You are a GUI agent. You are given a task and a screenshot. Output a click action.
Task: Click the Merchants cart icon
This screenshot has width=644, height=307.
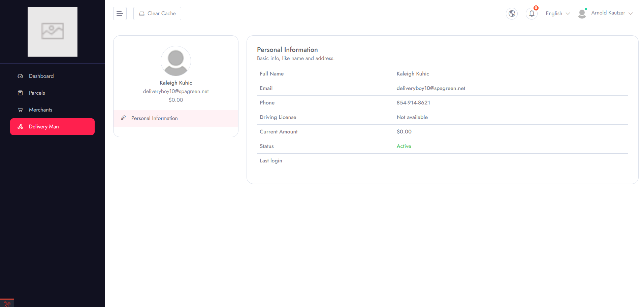tap(20, 110)
